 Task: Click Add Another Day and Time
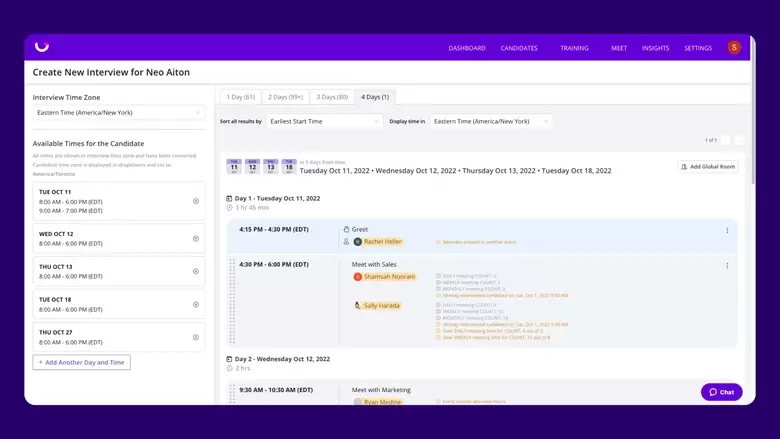tap(82, 362)
